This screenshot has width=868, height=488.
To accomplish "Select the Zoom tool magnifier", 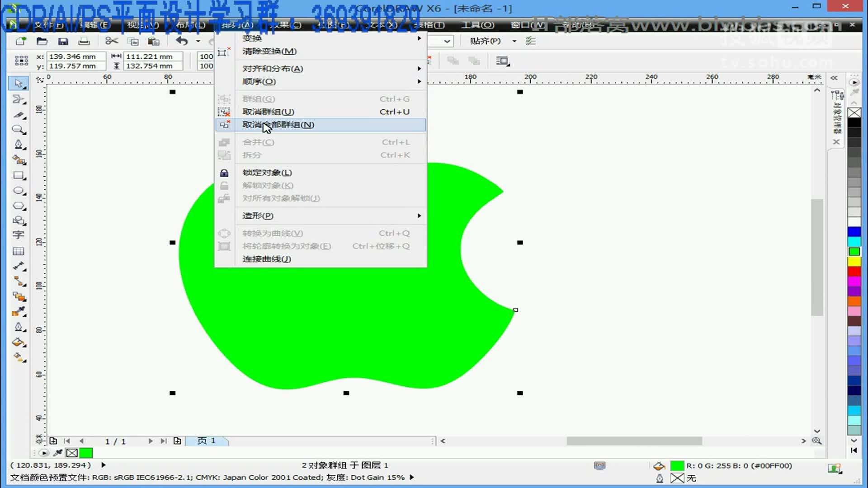I will (18, 130).
